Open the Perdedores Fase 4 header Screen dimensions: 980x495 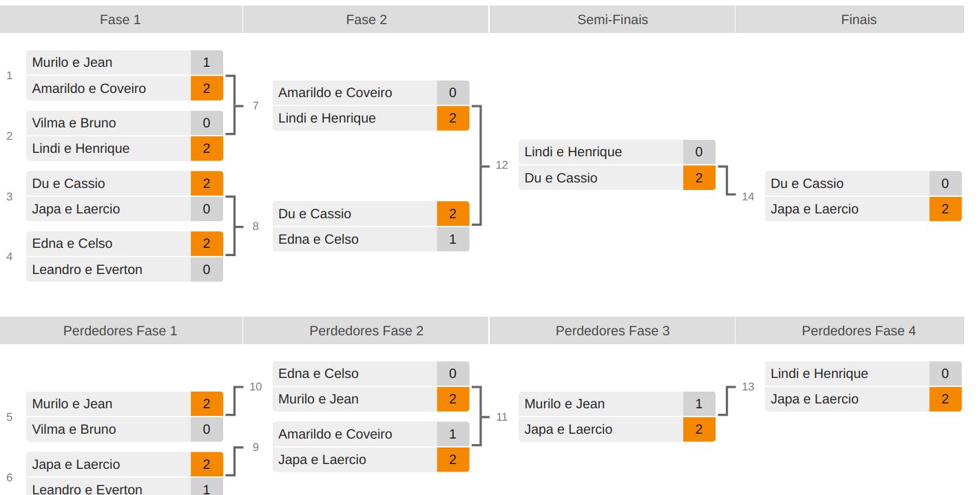(858, 330)
